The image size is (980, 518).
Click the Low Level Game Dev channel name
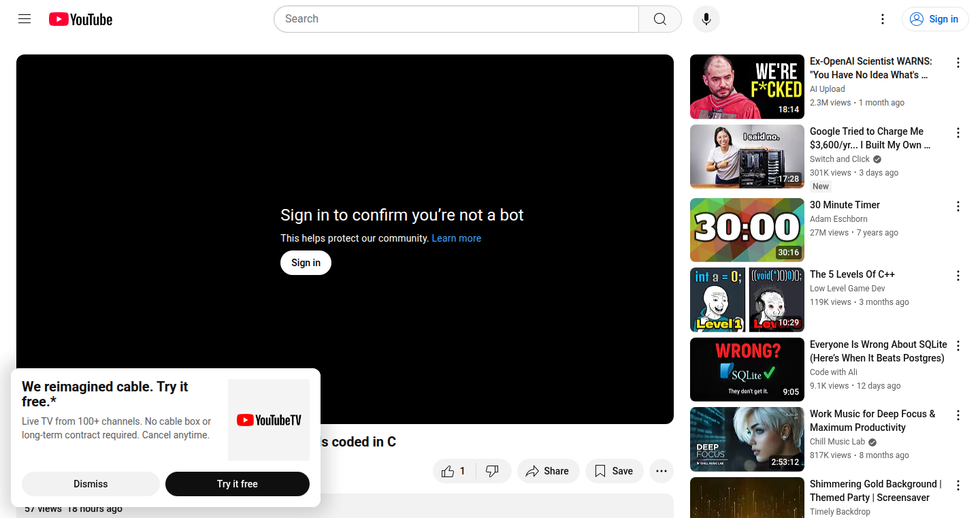tap(847, 289)
